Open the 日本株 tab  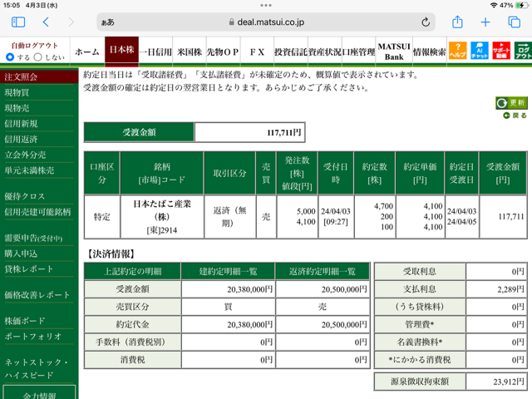[x=122, y=50]
